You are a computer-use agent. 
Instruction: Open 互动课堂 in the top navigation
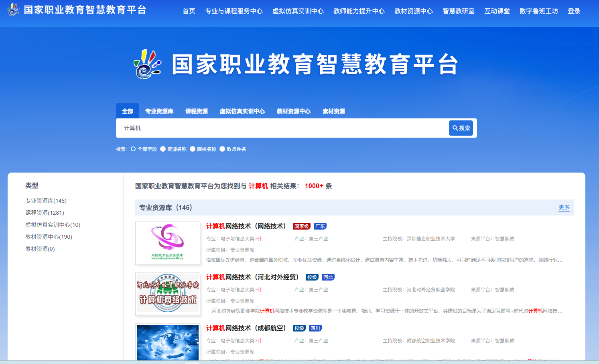click(497, 11)
